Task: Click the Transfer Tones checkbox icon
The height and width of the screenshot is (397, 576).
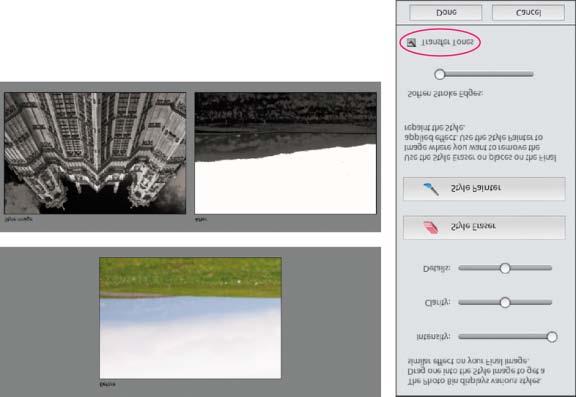Action: coord(411,43)
